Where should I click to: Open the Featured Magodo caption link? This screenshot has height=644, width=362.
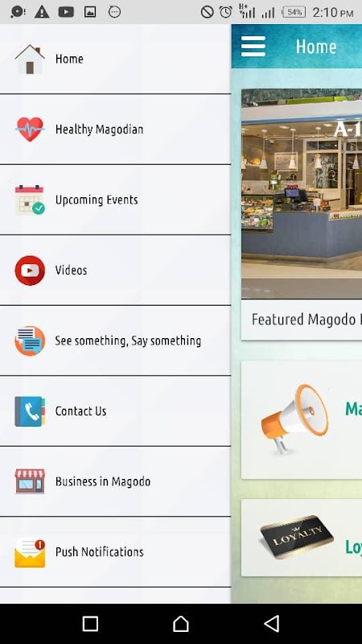click(x=303, y=320)
